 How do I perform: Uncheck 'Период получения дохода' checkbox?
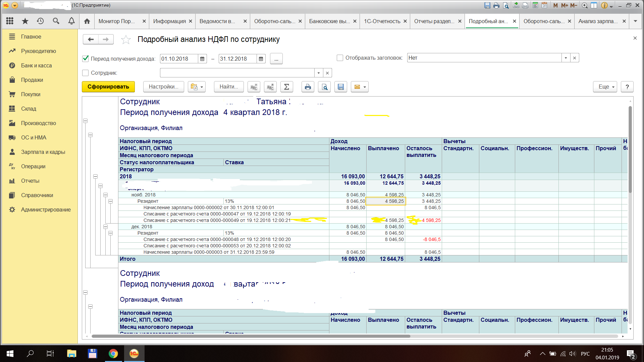[x=86, y=59]
